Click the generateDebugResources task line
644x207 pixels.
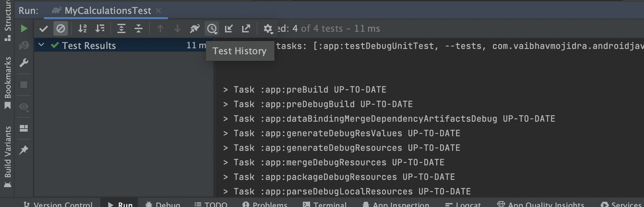(342, 148)
